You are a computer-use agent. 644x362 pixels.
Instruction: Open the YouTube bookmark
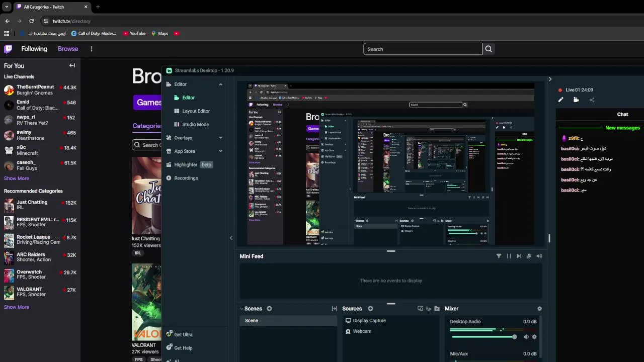[x=134, y=34]
